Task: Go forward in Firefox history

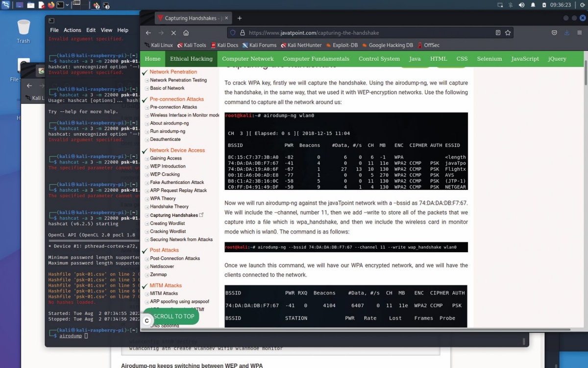Action: tap(161, 33)
